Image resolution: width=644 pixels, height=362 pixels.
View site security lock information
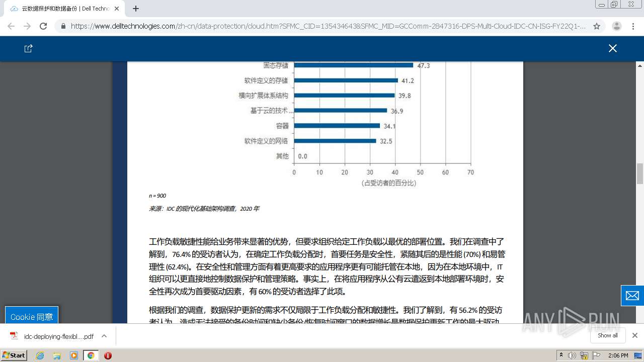point(63,26)
